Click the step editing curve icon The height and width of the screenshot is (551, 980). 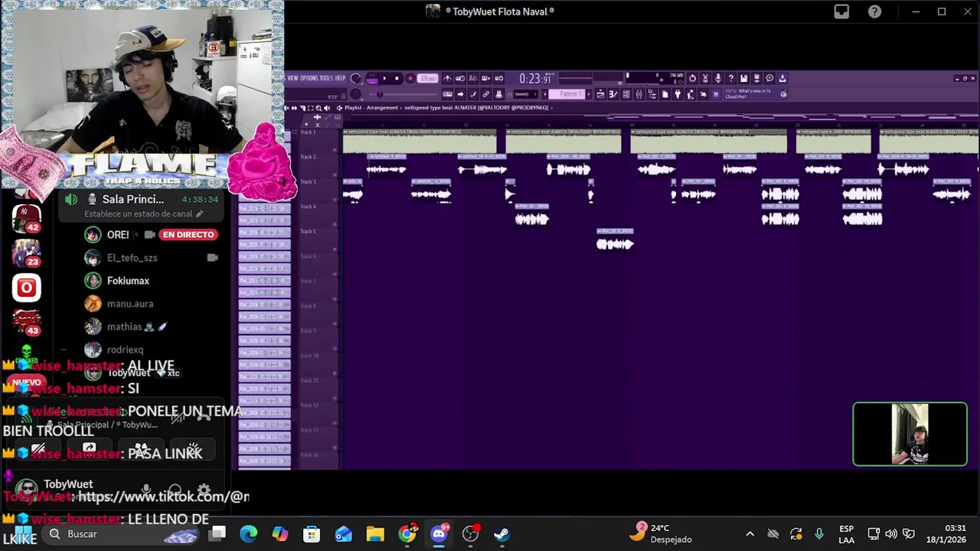click(x=473, y=94)
